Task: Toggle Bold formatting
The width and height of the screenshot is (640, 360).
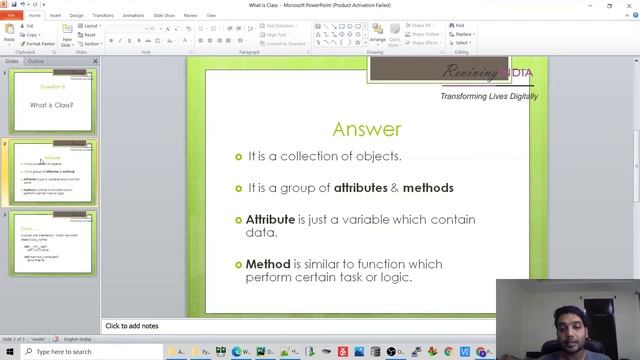Action: pos(111,41)
